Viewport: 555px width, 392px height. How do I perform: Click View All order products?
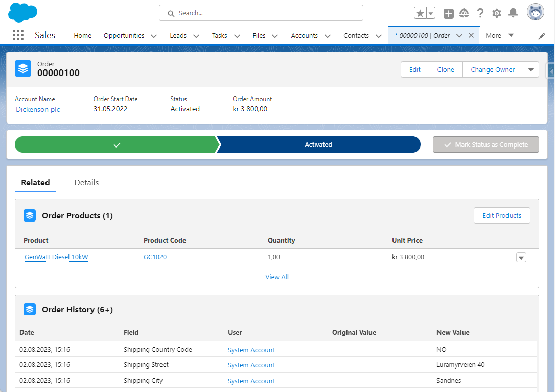277,277
